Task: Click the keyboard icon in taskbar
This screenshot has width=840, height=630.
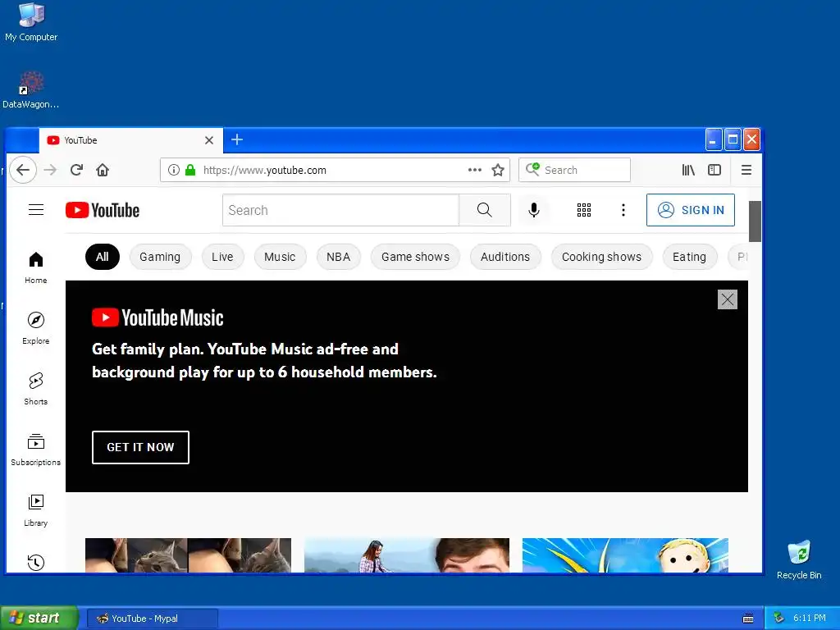Action: (748, 619)
